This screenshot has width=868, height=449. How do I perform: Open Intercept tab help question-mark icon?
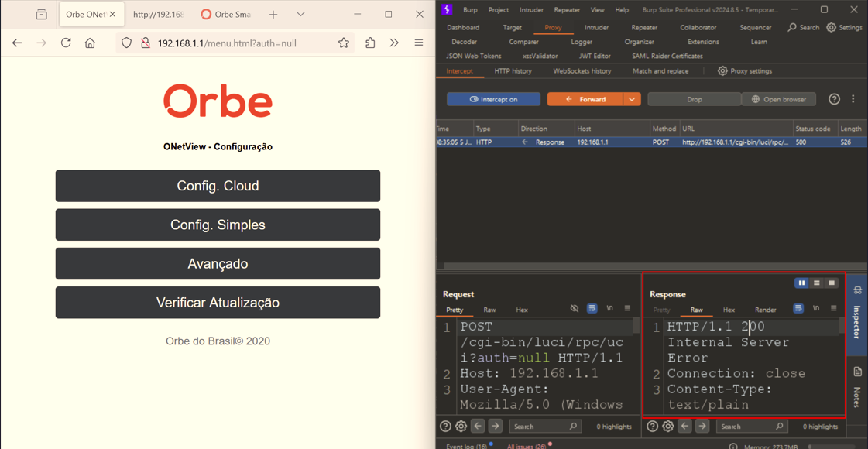click(834, 99)
